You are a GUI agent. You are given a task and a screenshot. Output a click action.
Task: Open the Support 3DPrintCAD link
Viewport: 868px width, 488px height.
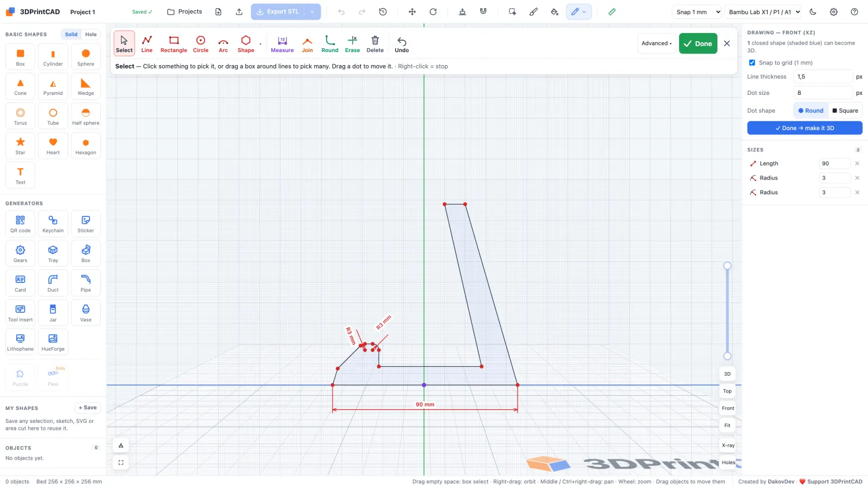coord(831,481)
